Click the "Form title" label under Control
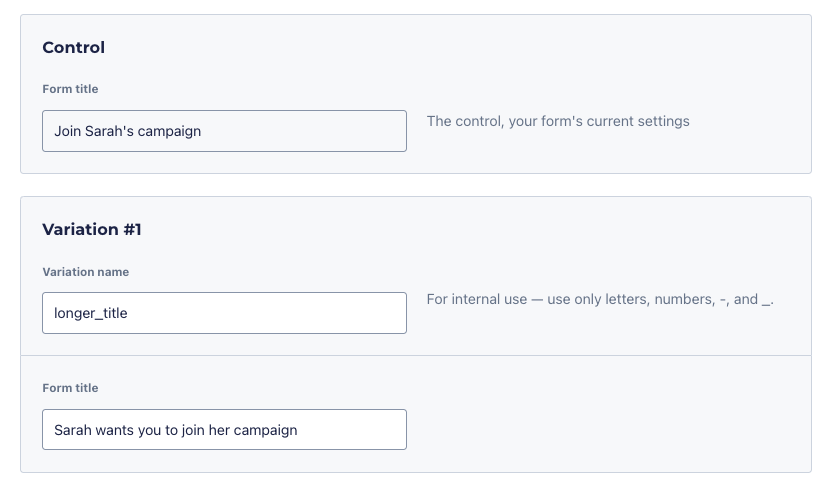Screen dimensions: 831x490 [x=70, y=89]
